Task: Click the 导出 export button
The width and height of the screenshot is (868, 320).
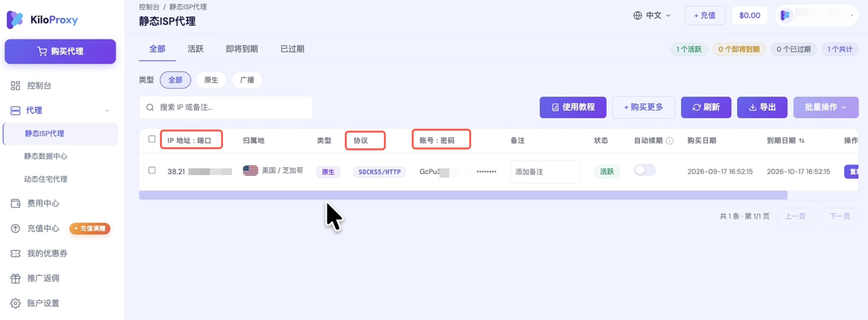Action: [762, 107]
